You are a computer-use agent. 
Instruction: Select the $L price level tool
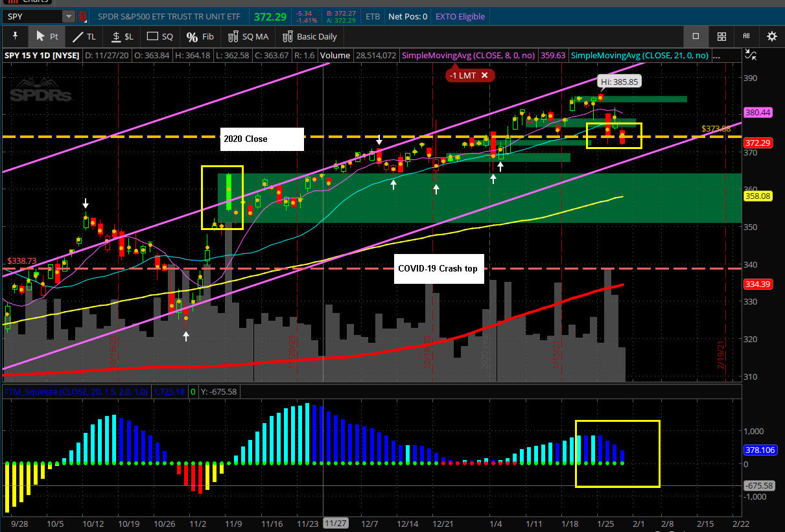point(123,36)
